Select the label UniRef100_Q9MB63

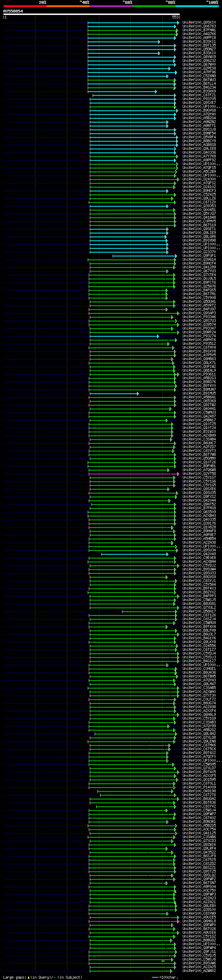[x=199, y=359]
